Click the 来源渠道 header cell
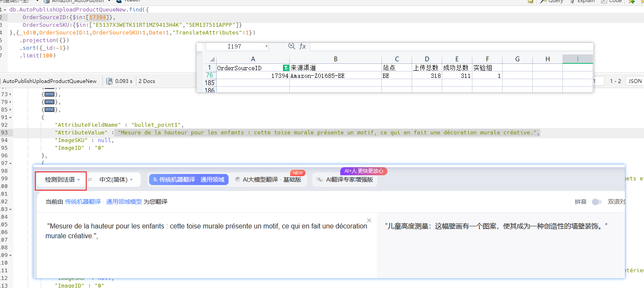Image resolution: width=644 pixels, height=288 pixels. click(x=336, y=68)
